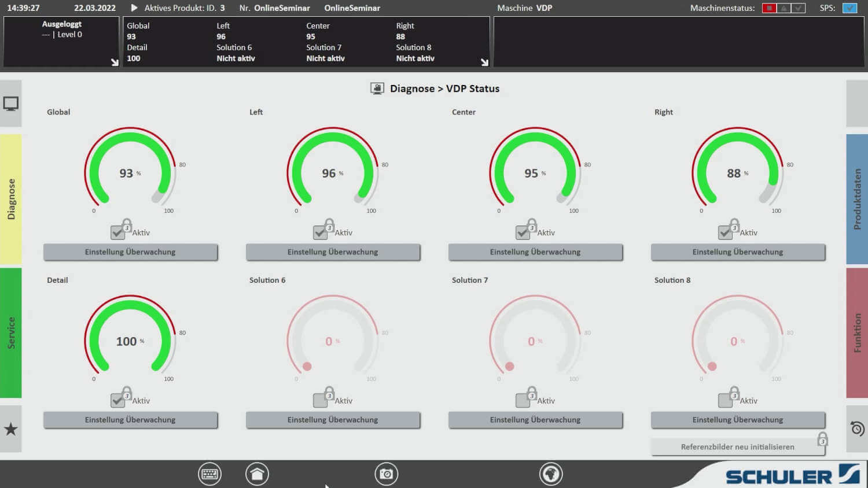Click the monitor icon in left sidebar
The height and width of the screenshot is (488, 868).
click(11, 104)
